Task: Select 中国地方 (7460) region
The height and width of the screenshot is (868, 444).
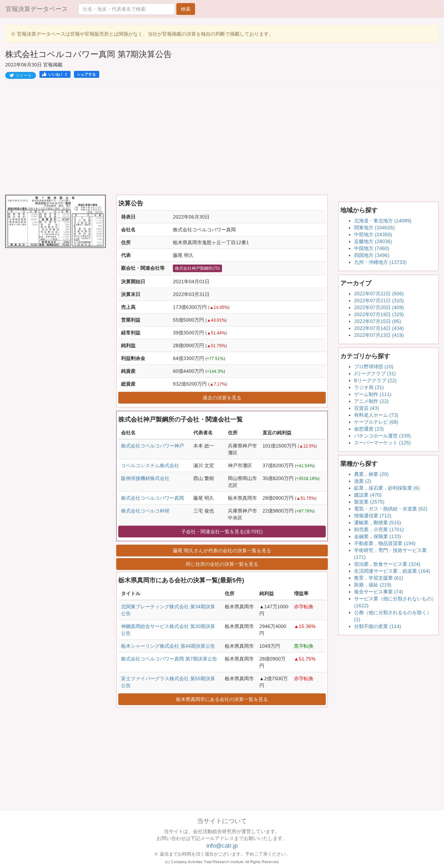Action: (x=371, y=248)
